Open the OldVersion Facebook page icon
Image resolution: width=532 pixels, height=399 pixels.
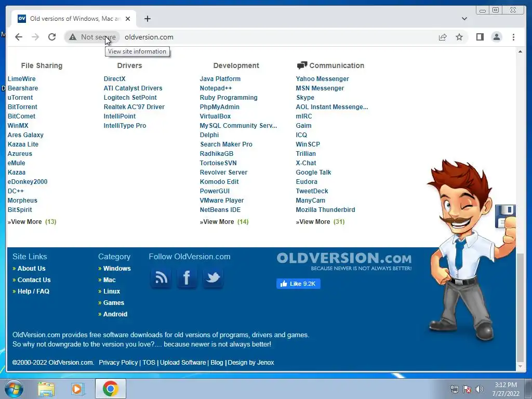187,277
